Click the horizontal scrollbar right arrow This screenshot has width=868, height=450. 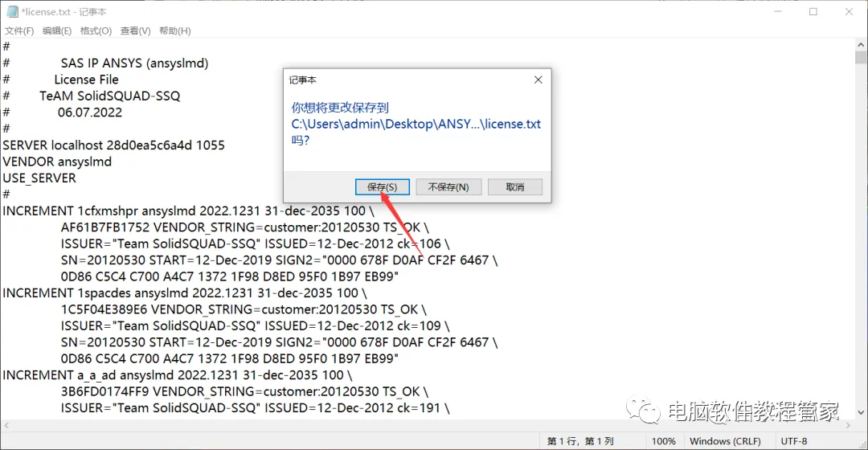click(848, 425)
